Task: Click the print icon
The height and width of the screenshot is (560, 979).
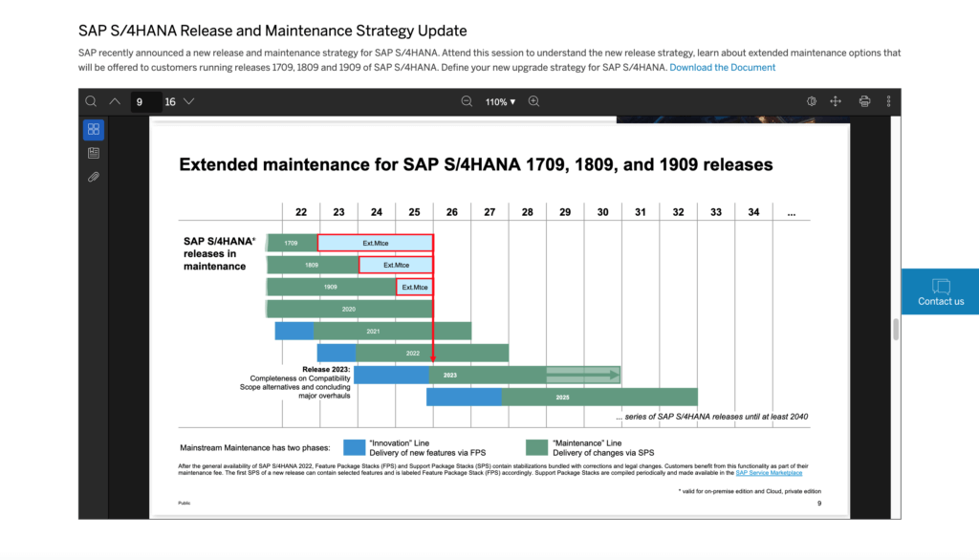Action: 861,100
